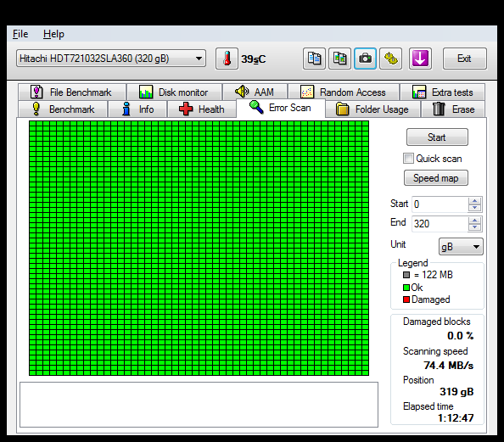Open the Unit gB dropdown
Viewport: 504px width, 442px height.
(461, 247)
